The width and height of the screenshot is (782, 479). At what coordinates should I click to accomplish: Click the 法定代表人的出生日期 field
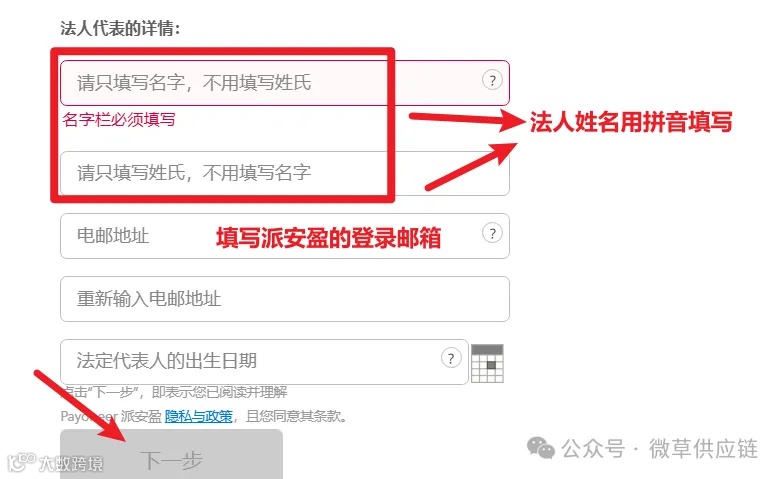(264, 362)
